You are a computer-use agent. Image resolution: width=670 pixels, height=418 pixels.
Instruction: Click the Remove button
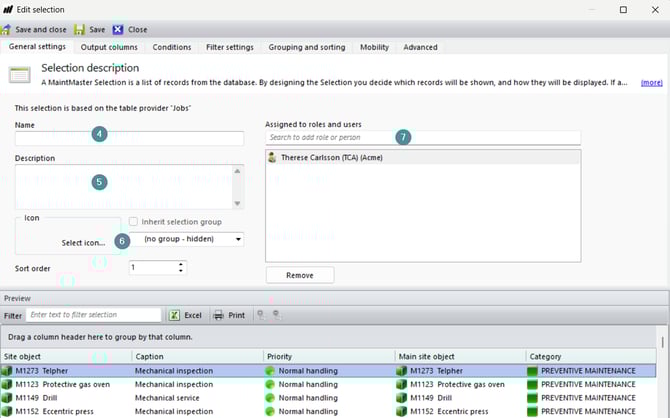[300, 275]
